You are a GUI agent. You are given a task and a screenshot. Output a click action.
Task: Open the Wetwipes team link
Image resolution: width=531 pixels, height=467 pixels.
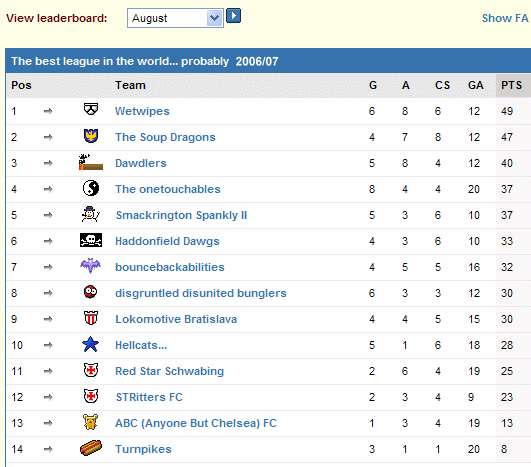142,111
